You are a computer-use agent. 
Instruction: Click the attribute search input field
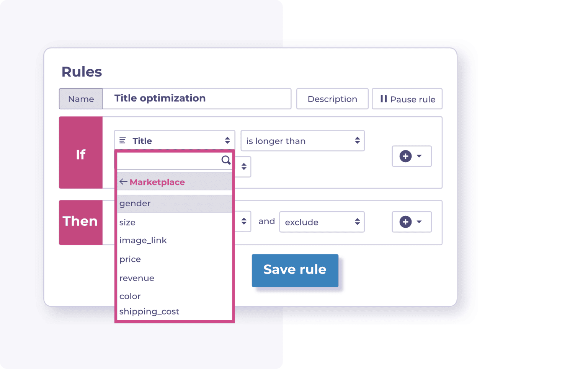[168, 160]
